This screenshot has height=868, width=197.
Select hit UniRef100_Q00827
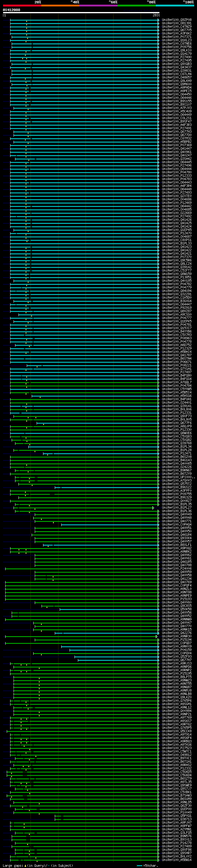click(177, 501)
